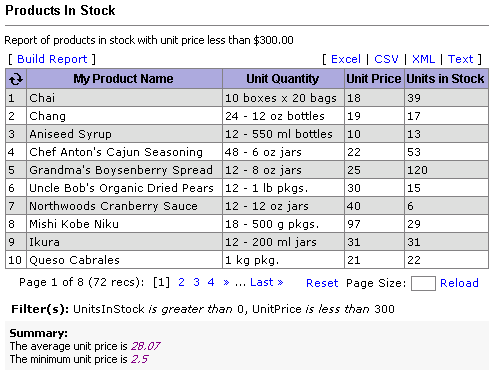The width and height of the screenshot is (494, 381).
Task: Export report to Excel
Action: [x=346, y=59]
